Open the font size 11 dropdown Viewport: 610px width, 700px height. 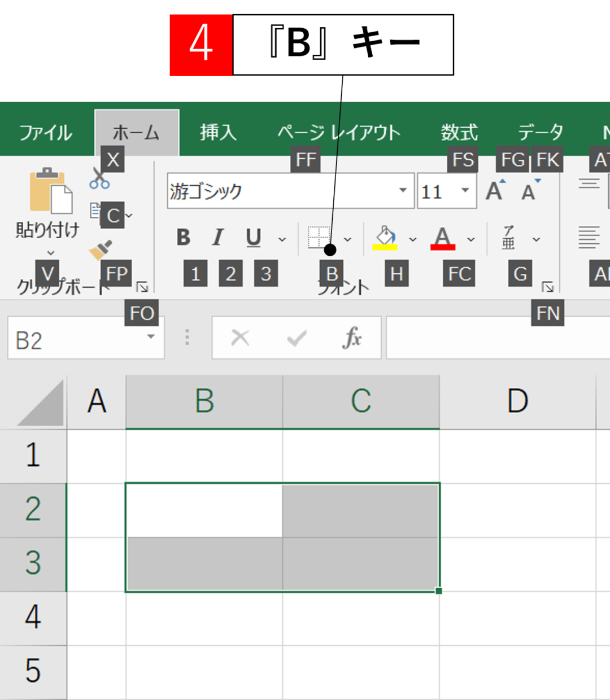coord(465,190)
